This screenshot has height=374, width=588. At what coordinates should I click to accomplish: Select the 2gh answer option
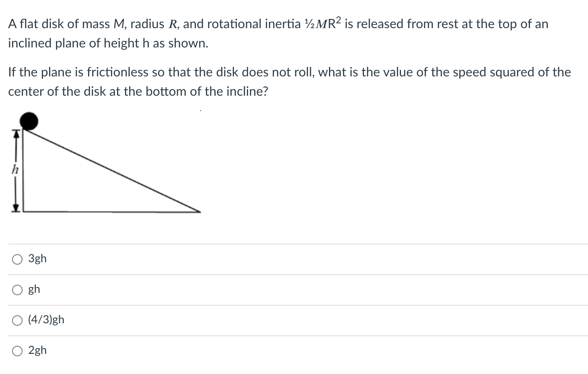[17, 351]
